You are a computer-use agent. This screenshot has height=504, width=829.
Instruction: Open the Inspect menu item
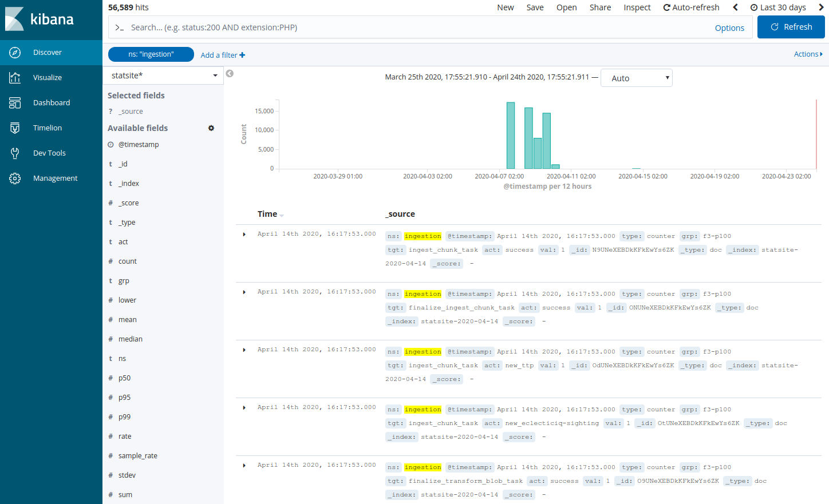[637, 7]
